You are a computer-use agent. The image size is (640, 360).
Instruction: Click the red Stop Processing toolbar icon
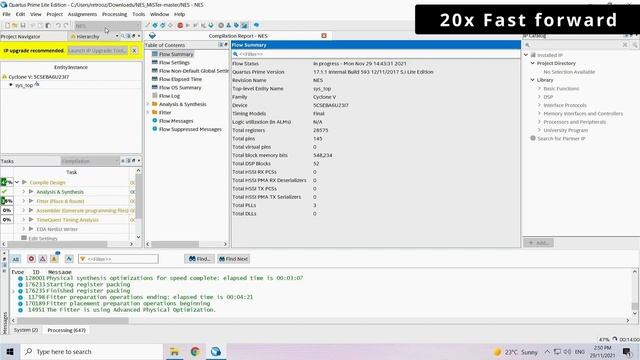click(x=180, y=25)
